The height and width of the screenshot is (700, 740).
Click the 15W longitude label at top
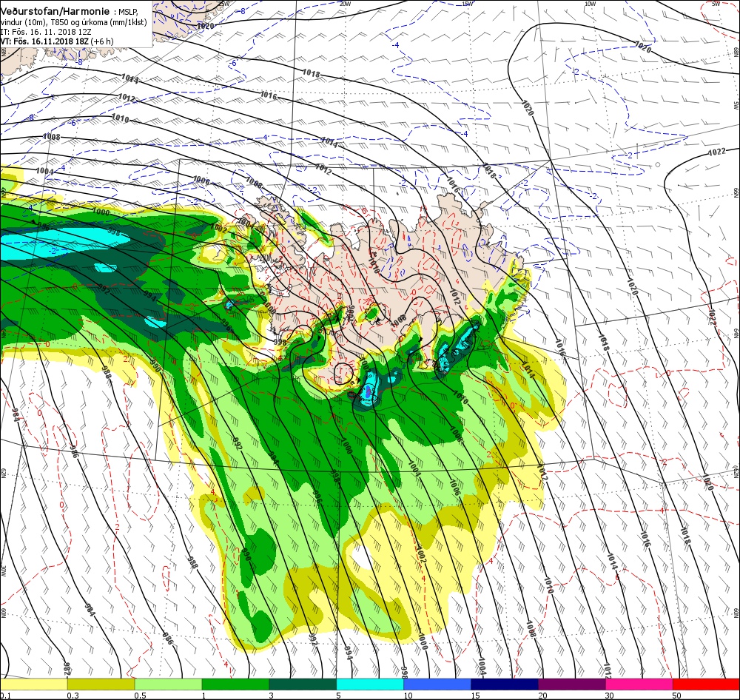point(468,4)
